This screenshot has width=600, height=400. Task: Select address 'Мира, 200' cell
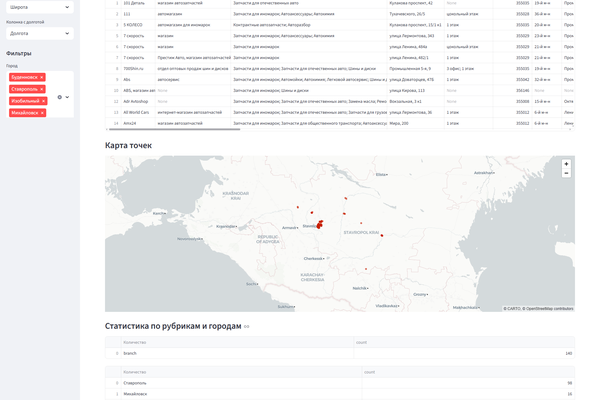pos(416,123)
